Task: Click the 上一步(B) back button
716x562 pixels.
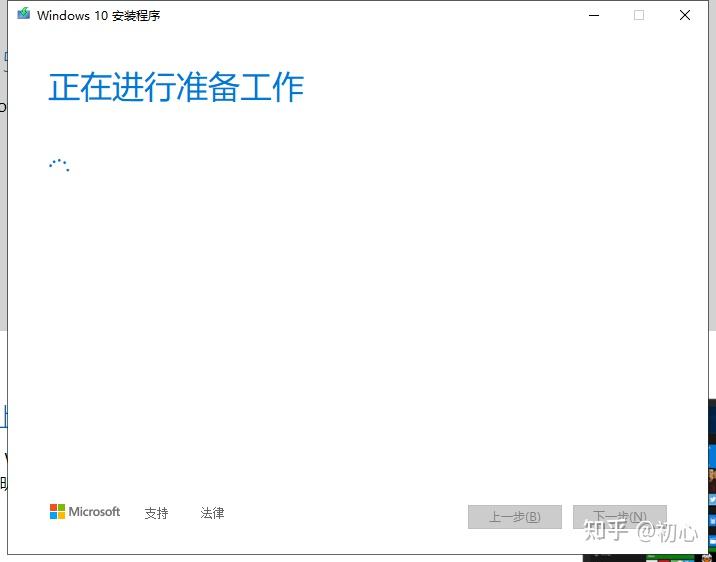Action: pyautogui.click(x=515, y=517)
